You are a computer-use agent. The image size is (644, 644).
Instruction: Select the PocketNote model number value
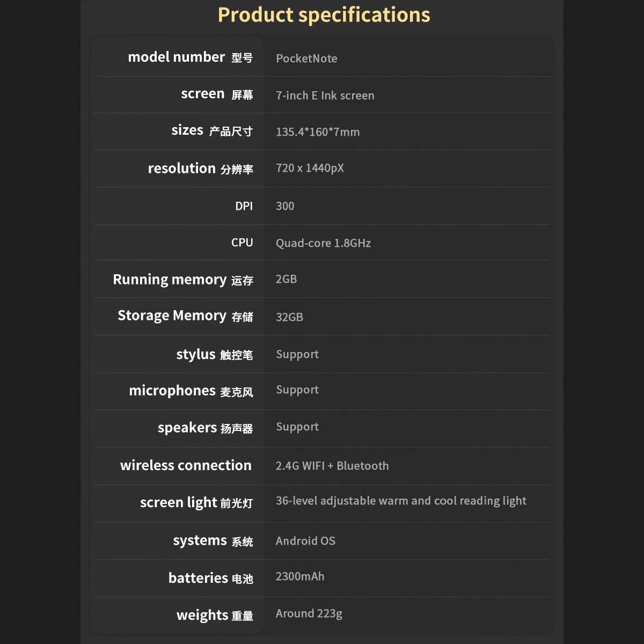click(306, 58)
